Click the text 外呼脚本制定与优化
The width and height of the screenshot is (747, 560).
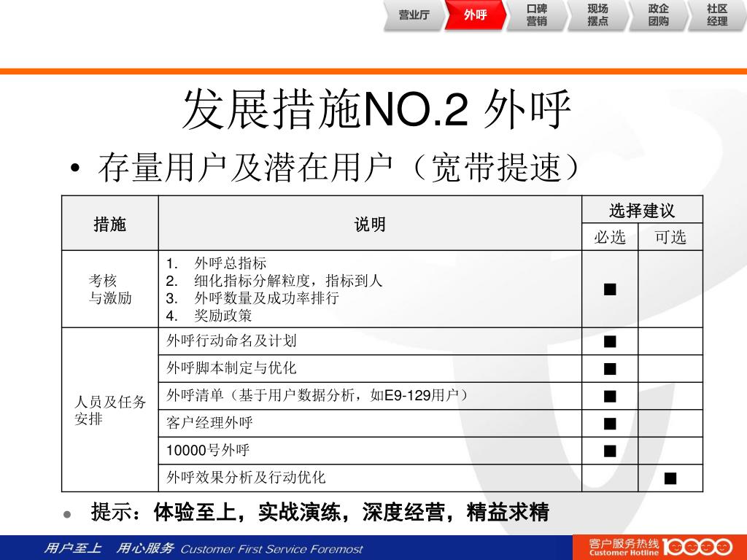231,368
